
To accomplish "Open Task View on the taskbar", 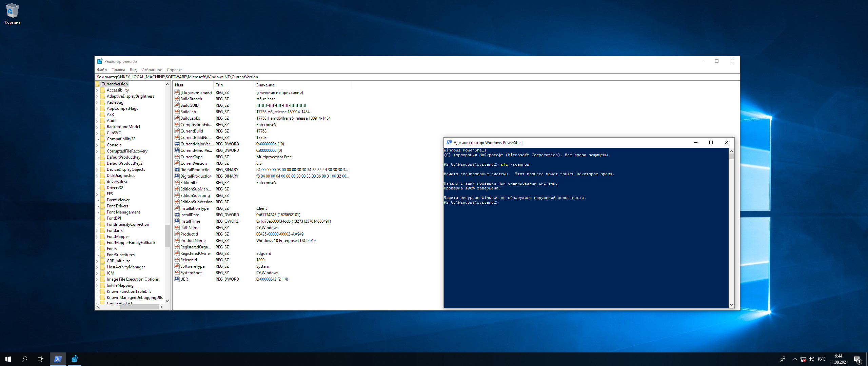I will [41, 359].
